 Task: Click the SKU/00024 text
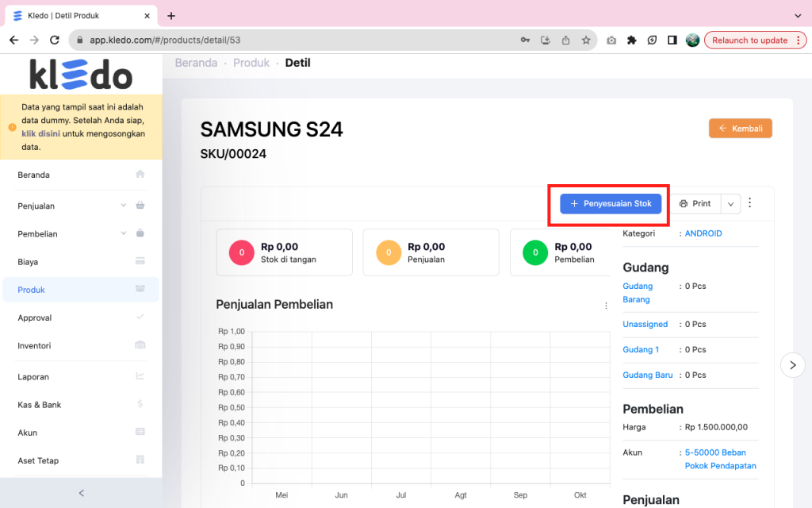click(233, 154)
